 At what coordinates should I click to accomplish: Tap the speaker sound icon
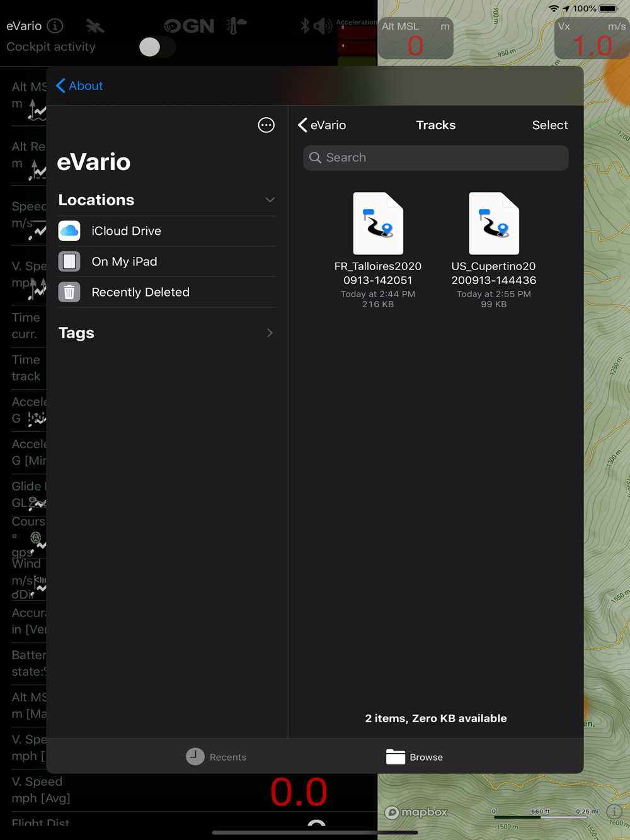click(323, 26)
